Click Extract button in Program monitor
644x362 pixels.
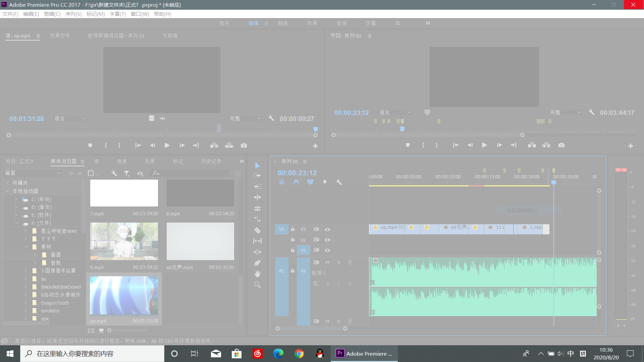coord(546,145)
